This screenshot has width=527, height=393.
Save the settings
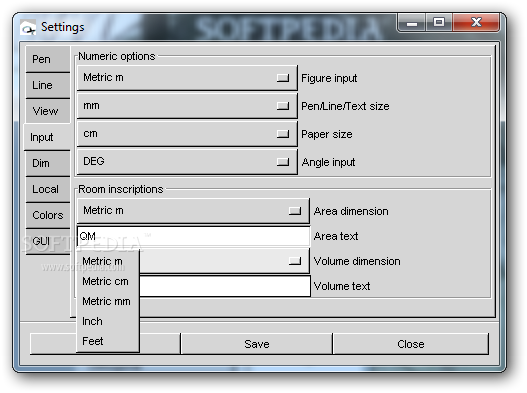pos(257,344)
